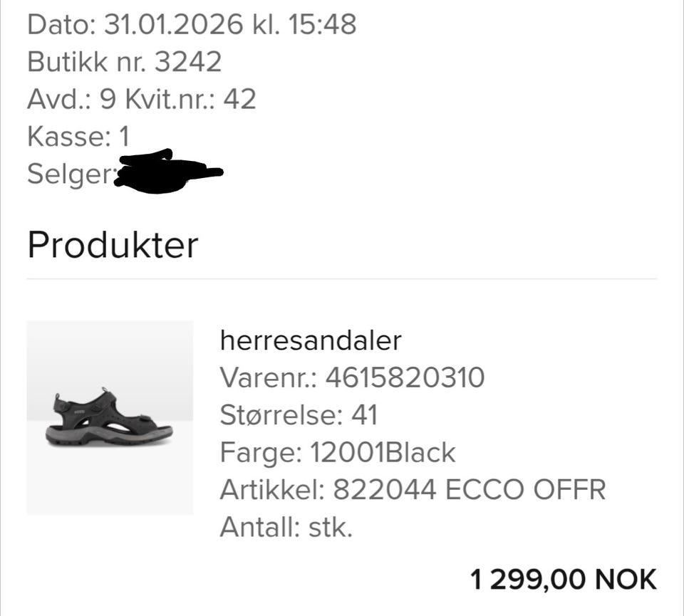This screenshot has height=616, width=684.
Task: Click the Kasse: 1 line
Action: coord(78,137)
